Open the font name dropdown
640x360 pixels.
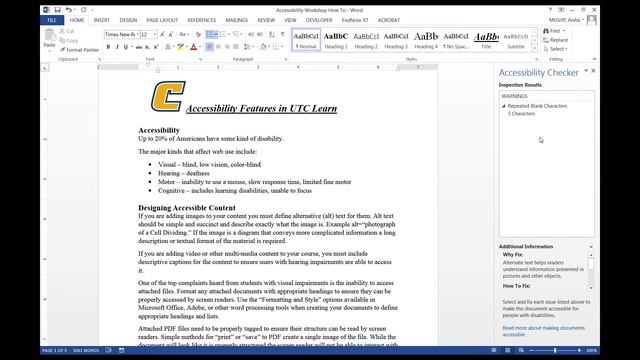(x=138, y=35)
